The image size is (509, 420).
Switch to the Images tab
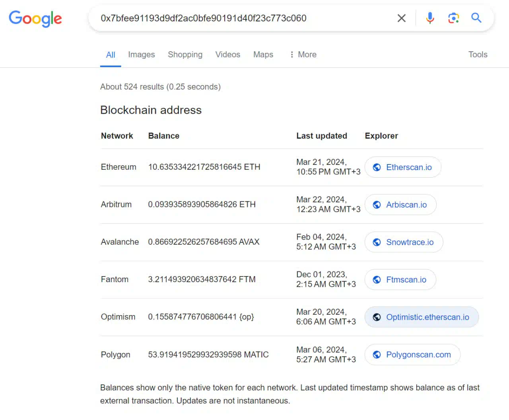coord(142,54)
